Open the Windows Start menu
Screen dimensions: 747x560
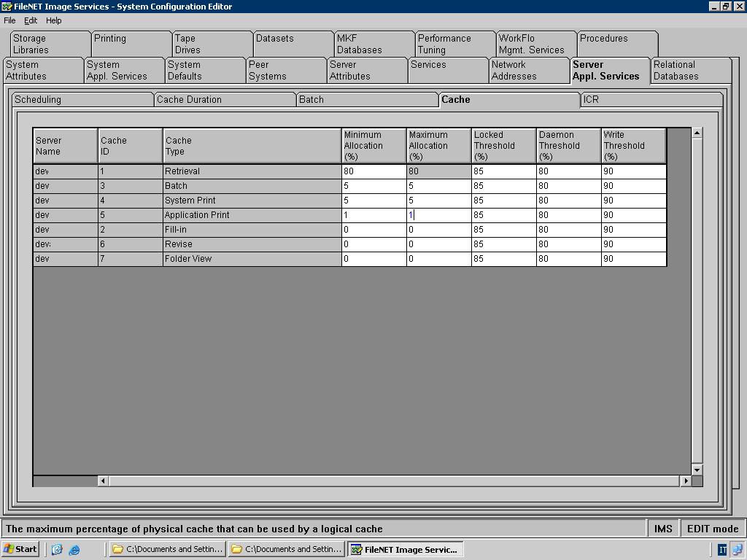pos(20,549)
